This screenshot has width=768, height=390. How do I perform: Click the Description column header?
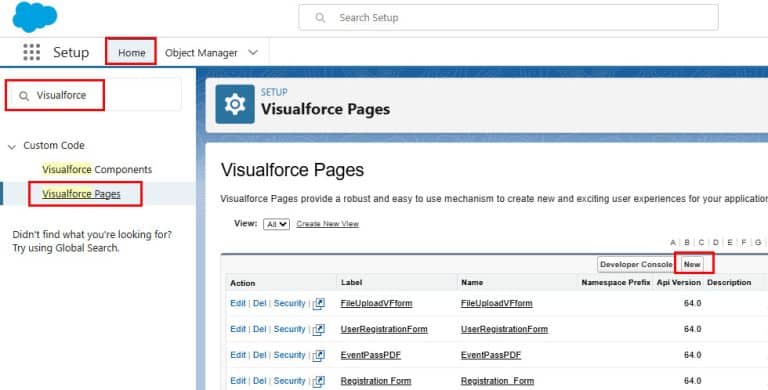click(x=729, y=283)
